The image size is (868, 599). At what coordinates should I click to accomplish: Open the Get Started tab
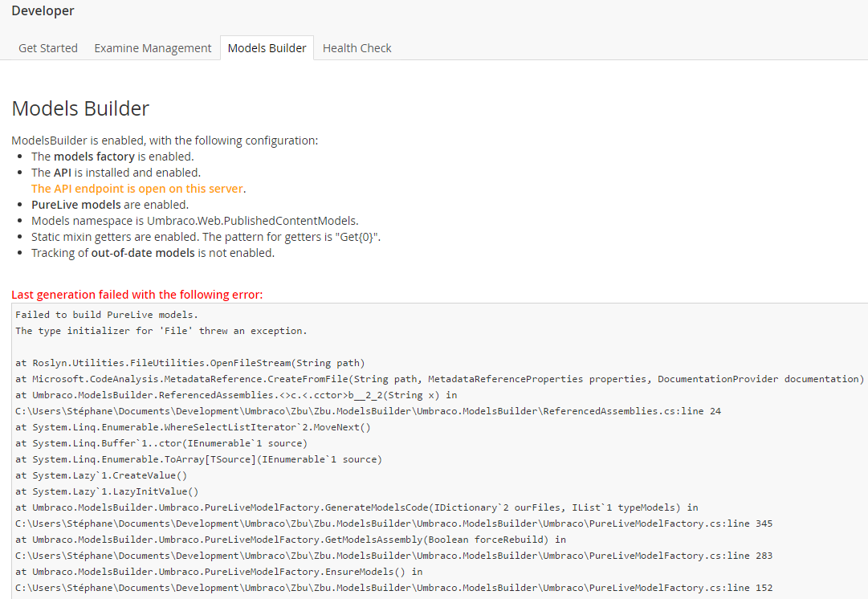pos(48,48)
